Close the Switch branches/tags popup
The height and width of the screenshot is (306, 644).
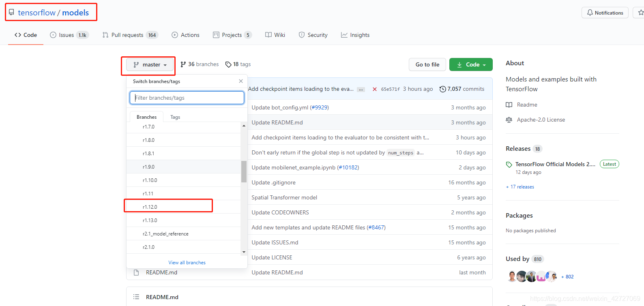click(241, 81)
